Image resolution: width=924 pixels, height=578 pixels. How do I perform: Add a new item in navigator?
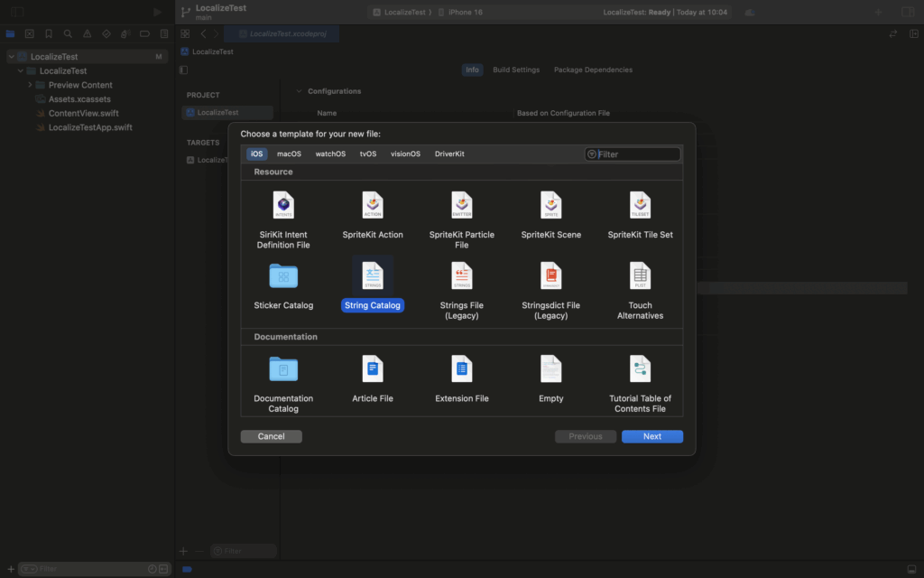[x=11, y=569]
